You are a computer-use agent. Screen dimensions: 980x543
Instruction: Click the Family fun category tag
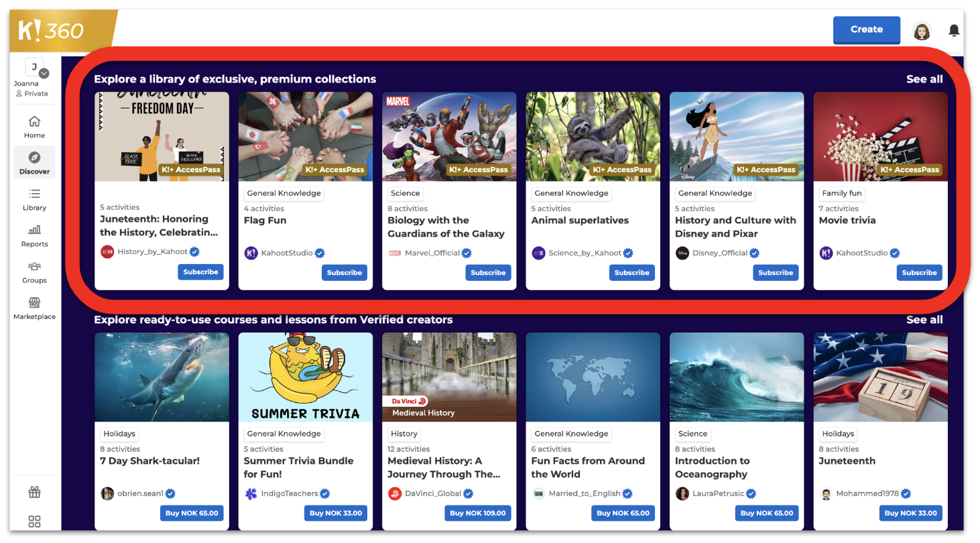point(842,193)
